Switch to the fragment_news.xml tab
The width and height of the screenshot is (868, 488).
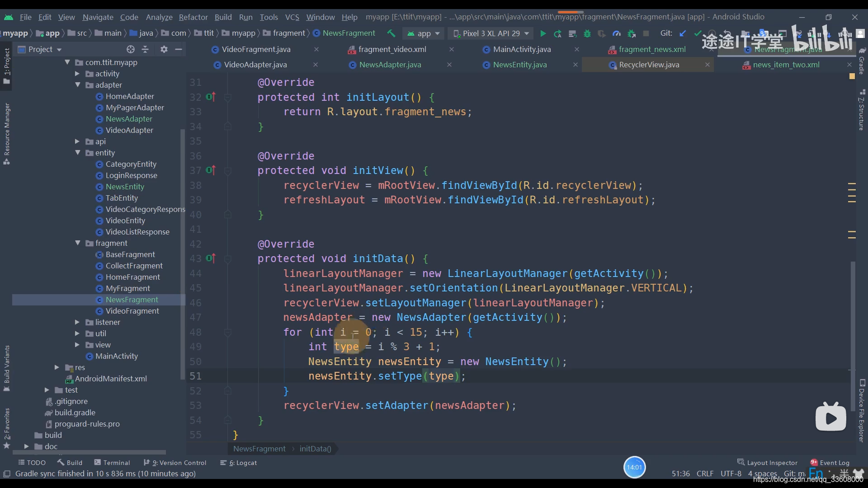tap(651, 49)
